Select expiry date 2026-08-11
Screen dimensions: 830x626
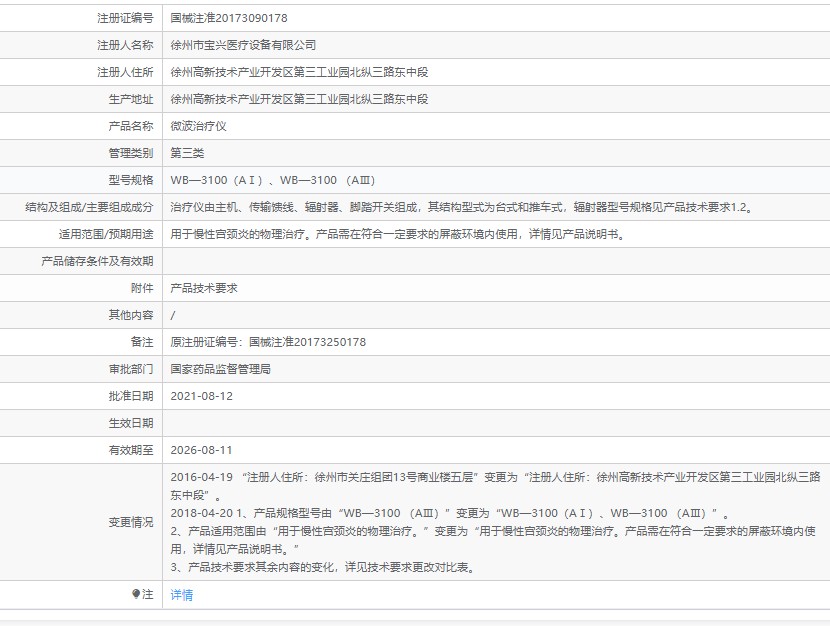(x=201, y=450)
